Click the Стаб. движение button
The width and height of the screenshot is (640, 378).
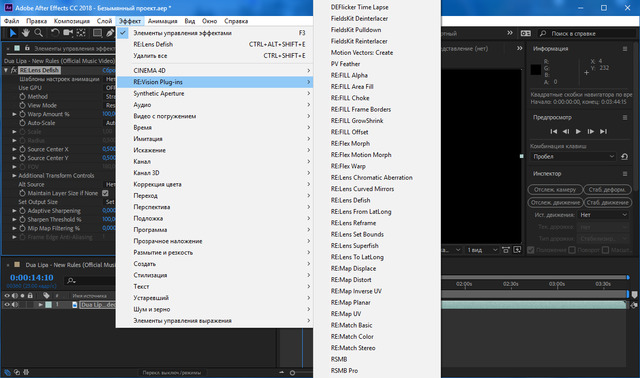coord(607,202)
